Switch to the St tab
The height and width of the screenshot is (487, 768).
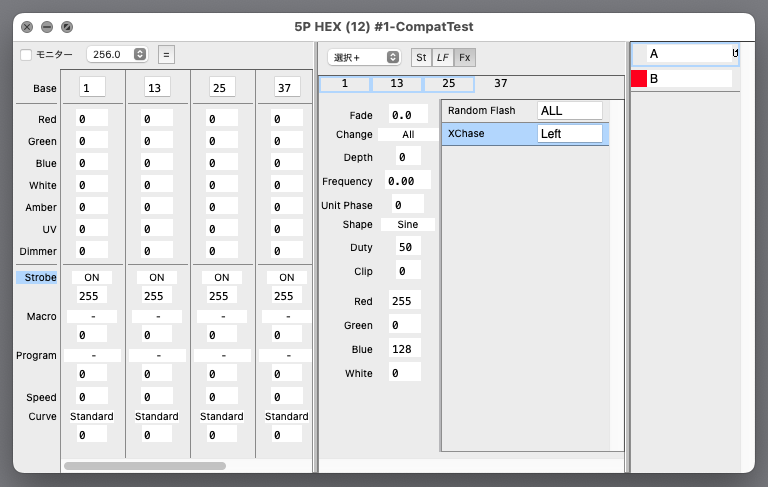point(421,58)
